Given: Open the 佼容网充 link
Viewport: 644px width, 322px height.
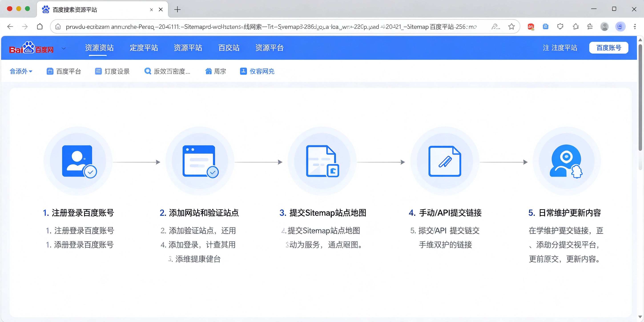Looking at the screenshot, I should click(x=262, y=71).
